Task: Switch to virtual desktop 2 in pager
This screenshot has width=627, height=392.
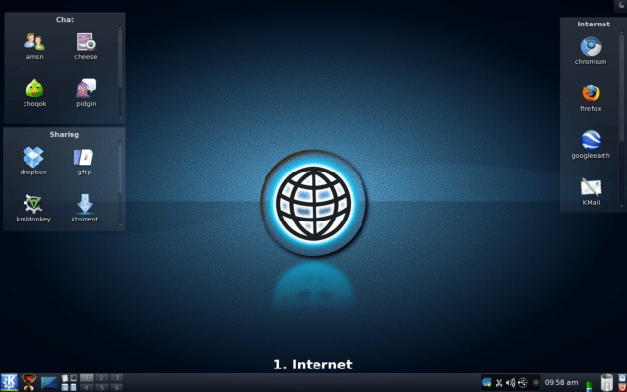Action: (102, 378)
